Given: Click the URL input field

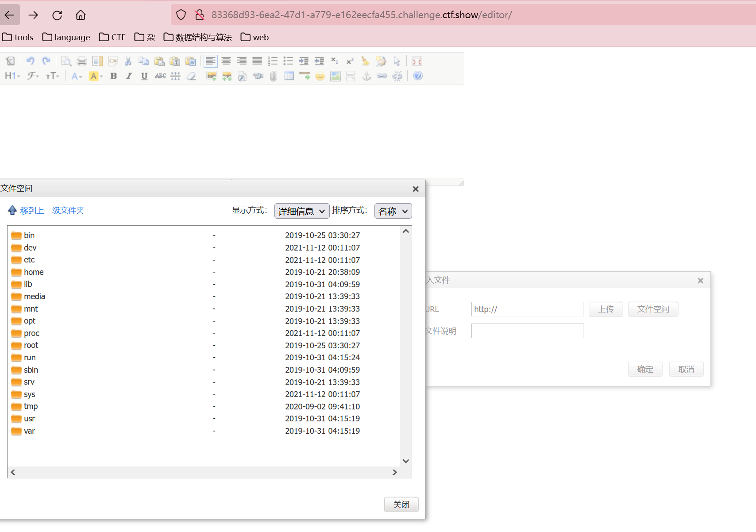Looking at the screenshot, I should point(527,309).
